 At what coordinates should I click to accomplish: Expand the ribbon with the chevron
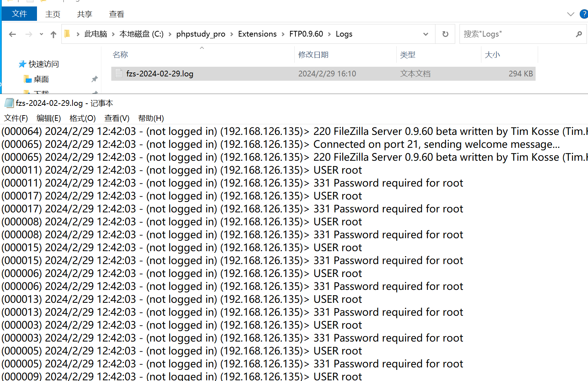571,14
